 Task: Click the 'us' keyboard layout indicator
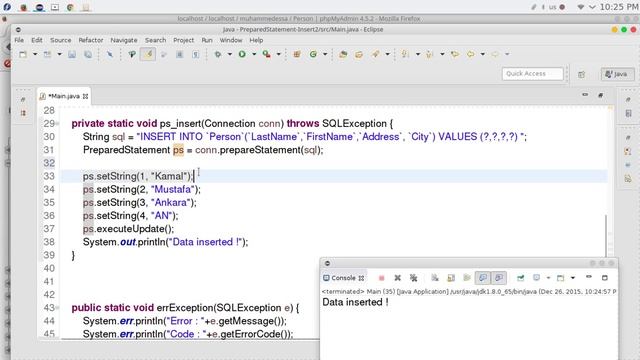point(552,7)
